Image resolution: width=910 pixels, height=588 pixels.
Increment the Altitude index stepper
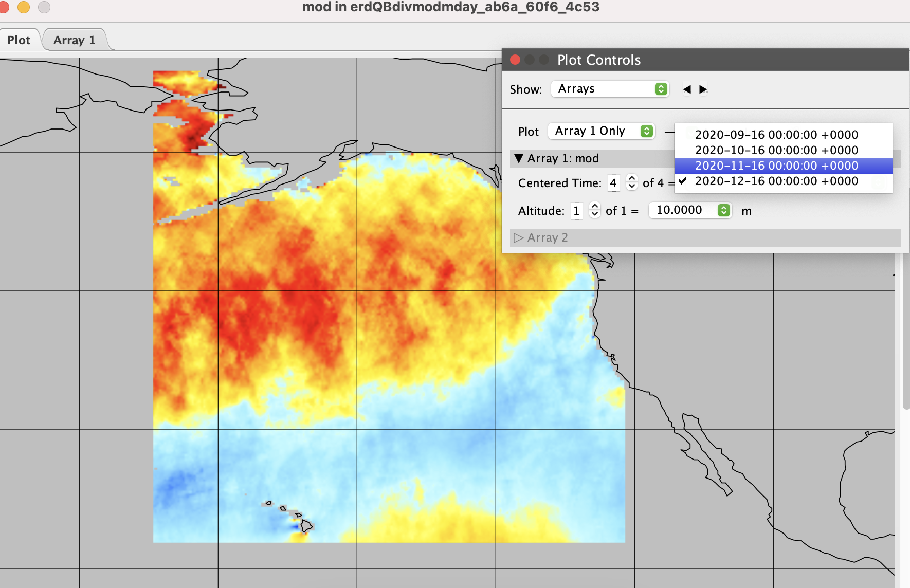(595, 206)
